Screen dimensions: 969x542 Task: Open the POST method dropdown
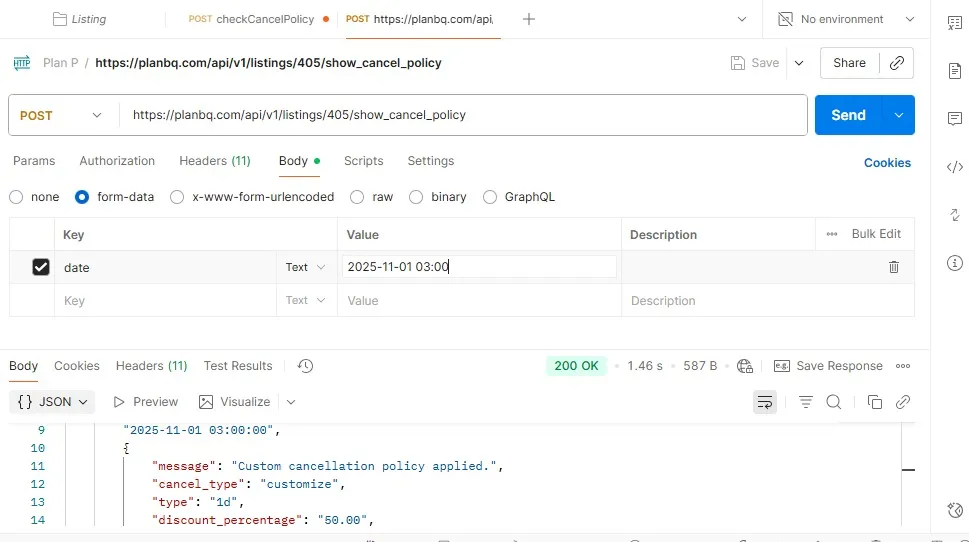click(62, 115)
